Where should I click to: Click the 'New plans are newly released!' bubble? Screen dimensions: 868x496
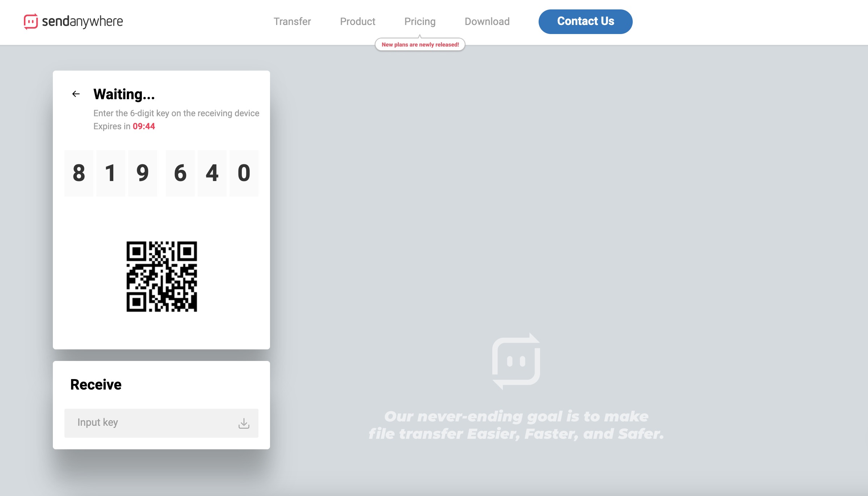point(420,45)
